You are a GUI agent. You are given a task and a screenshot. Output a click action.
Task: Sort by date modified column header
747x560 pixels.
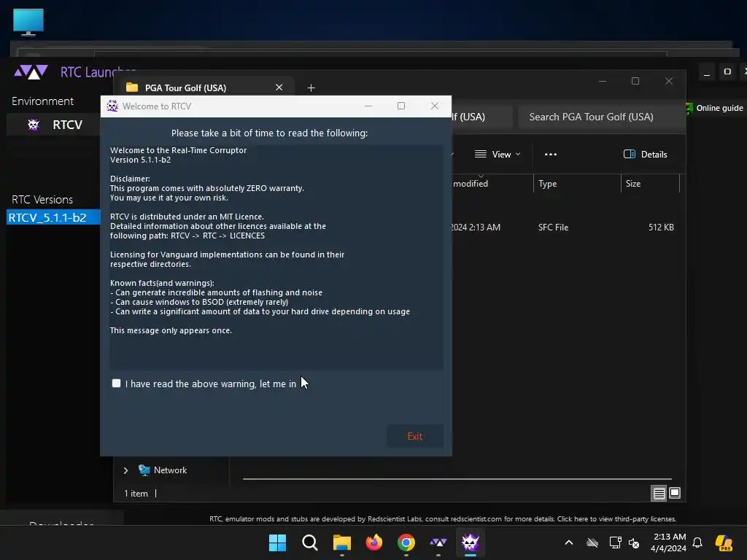pos(492,183)
